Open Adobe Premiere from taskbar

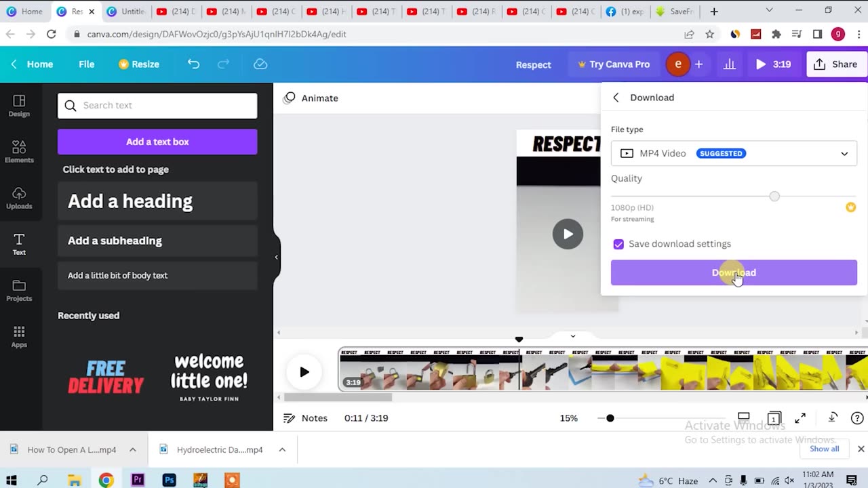click(x=138, y=480)
